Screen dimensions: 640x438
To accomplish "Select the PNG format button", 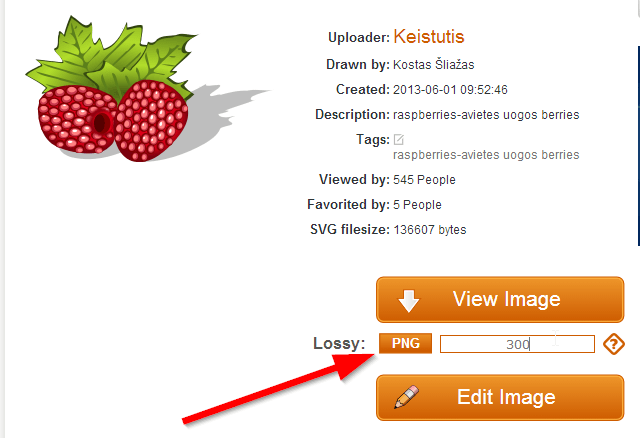I will (x=405, y=343).
